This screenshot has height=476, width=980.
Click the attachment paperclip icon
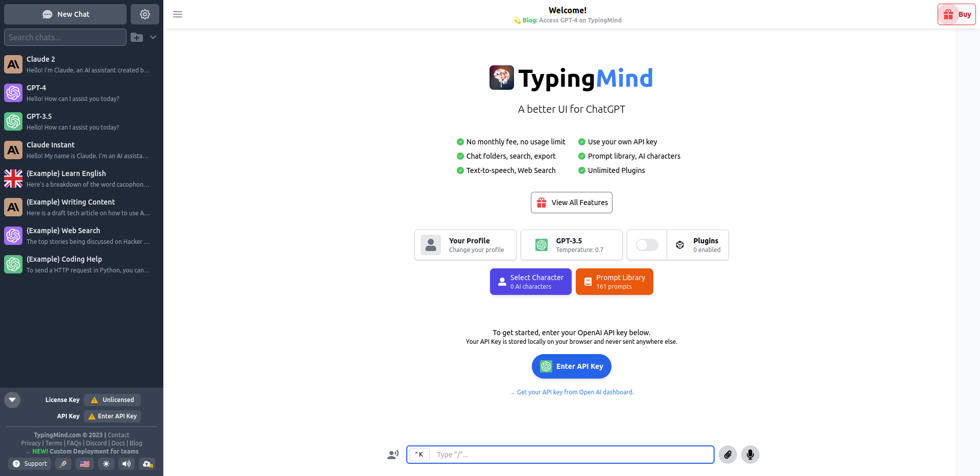(x=727, y=455)
